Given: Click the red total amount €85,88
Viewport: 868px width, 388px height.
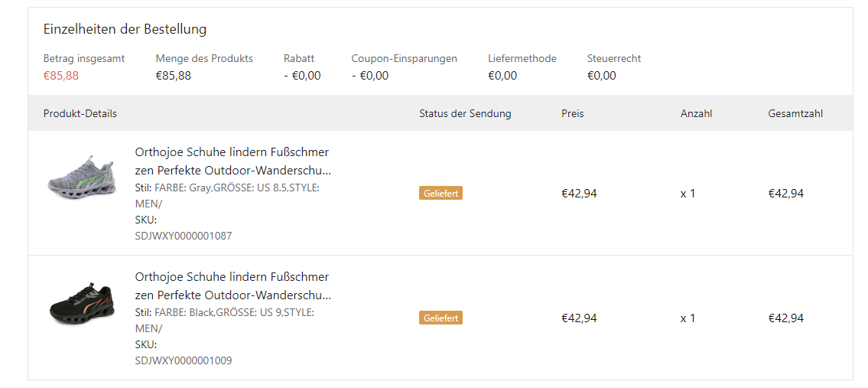Looking at the screenshot, I should [61, 76].
